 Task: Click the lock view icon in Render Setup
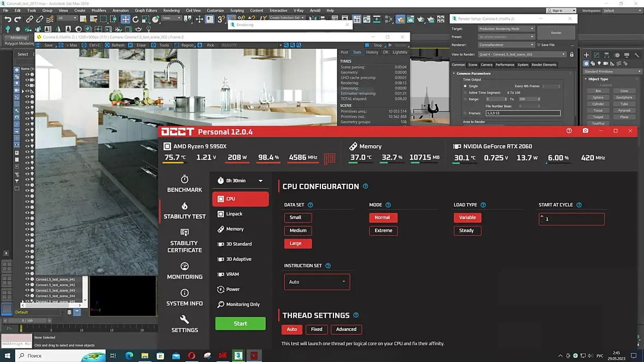coord(572,54)
